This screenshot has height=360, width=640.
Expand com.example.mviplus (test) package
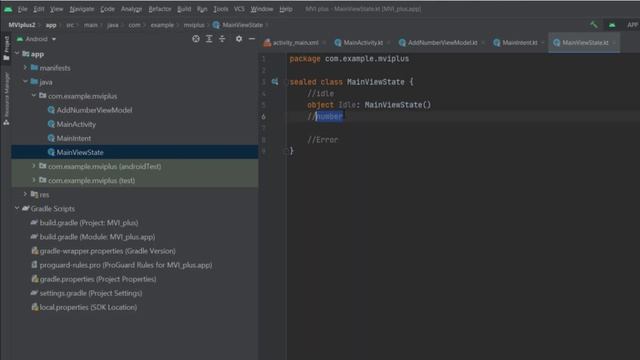tap(34, 180)
